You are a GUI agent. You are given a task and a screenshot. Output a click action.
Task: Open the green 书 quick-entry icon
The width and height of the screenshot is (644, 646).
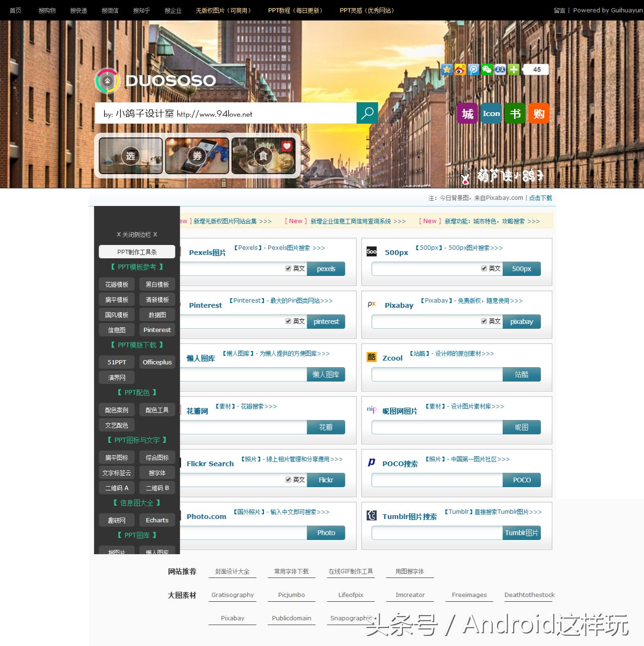[515, 113]
